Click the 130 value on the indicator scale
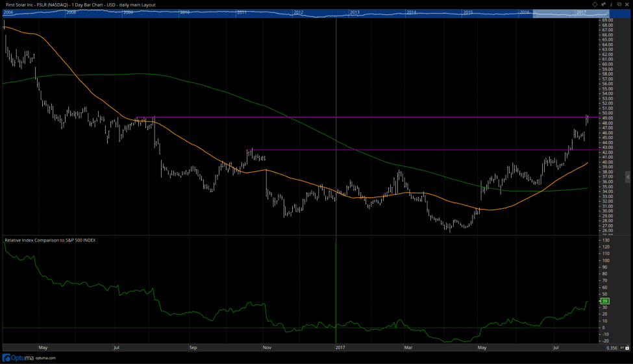Screen dimensions: 633x364 pos(606,240)
